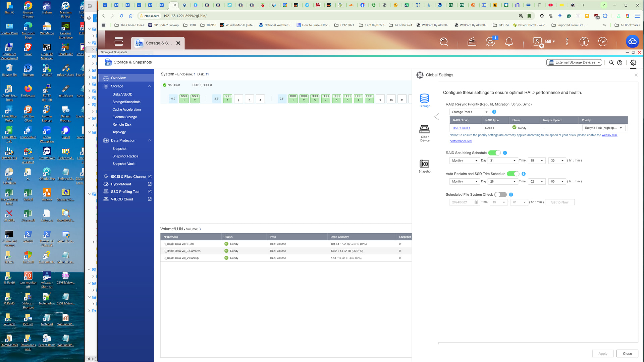Select Disks/VJBOD in the sidebar
The image size is (644, 362).
click(x=122, y=95)
